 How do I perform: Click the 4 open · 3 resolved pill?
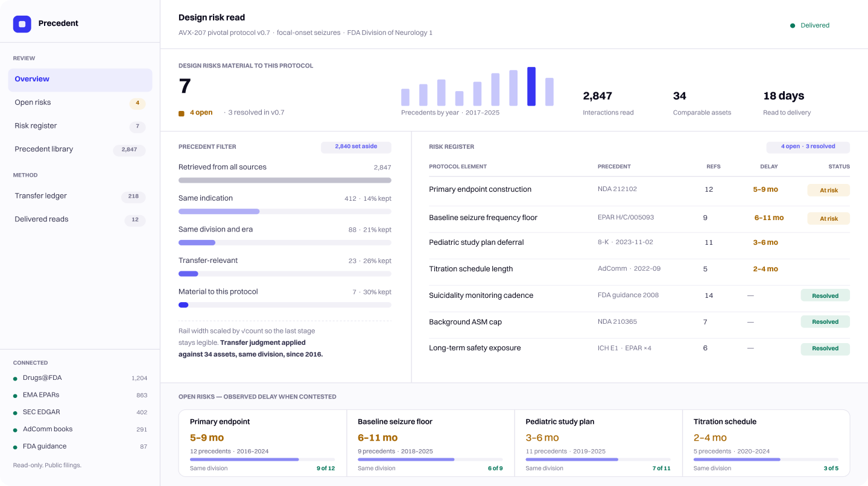tap(808, 147)
